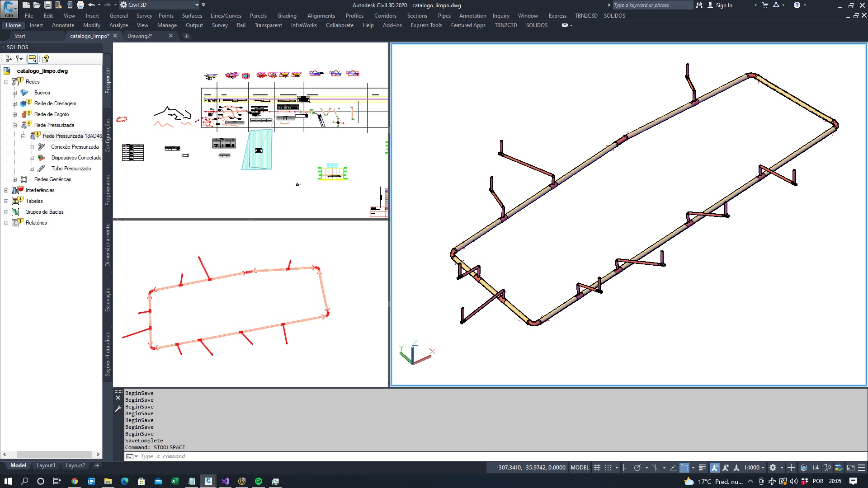868x488 pixels.
Task: Open the C3D application menu button
Action: [9, 8]
